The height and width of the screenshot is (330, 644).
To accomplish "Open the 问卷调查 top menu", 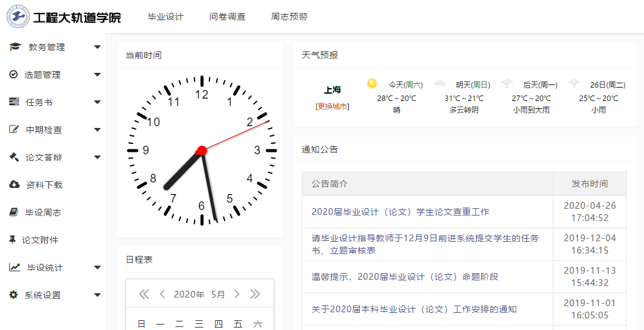I will pyautogui.click(x=228, y=17).
